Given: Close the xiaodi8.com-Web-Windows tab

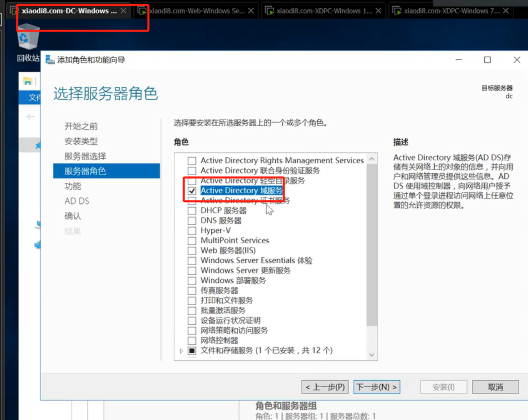Looking at the screenshot, I should (251, 11).
